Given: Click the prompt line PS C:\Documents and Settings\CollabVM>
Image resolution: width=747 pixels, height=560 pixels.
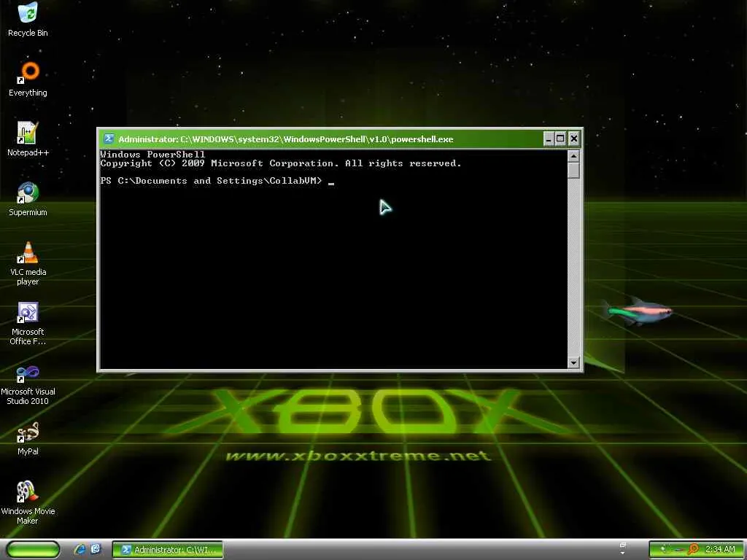Looking at the screenshot, I should pyautogui.click(x=211, y=181).
